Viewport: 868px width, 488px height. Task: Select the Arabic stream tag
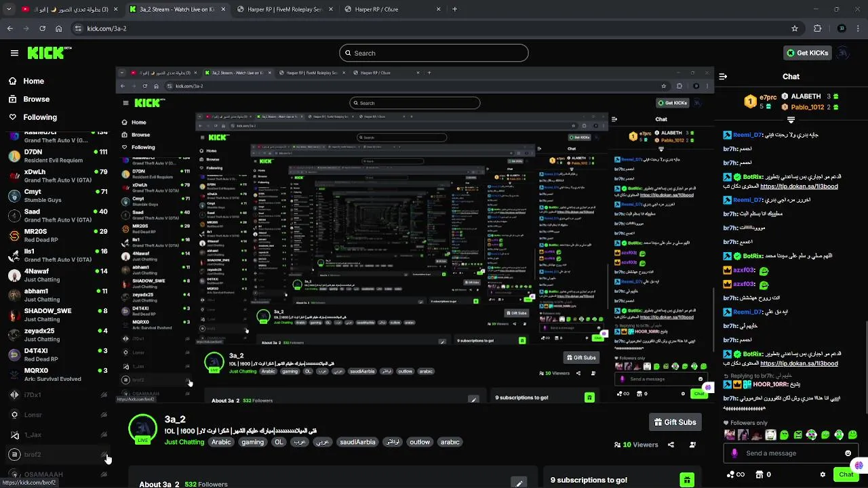(221, 442)
